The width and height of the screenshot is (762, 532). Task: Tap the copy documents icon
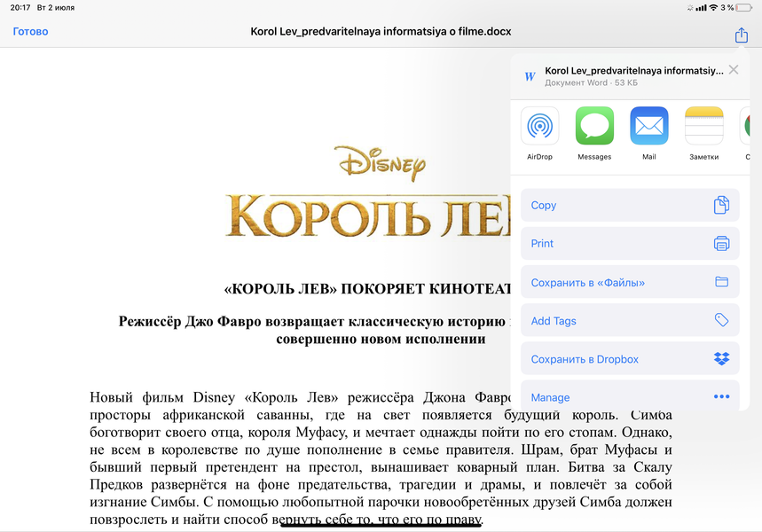click(x=721, y=205)
